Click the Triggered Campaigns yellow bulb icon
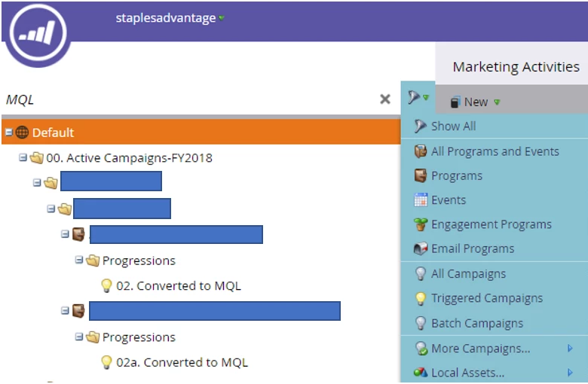The height and width of the screenshot is (384, 588). point(421,299)
